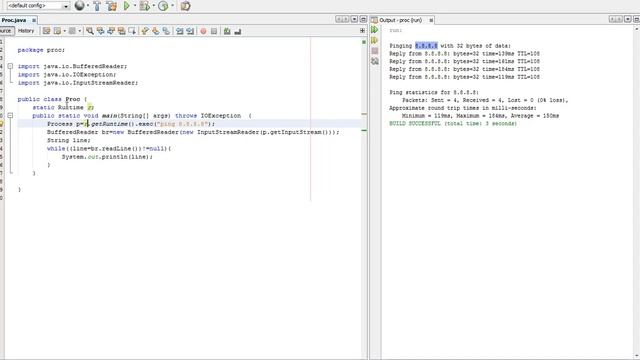Switch to the History view
Screen dimensions: 640x360
[x=26, y=31]
